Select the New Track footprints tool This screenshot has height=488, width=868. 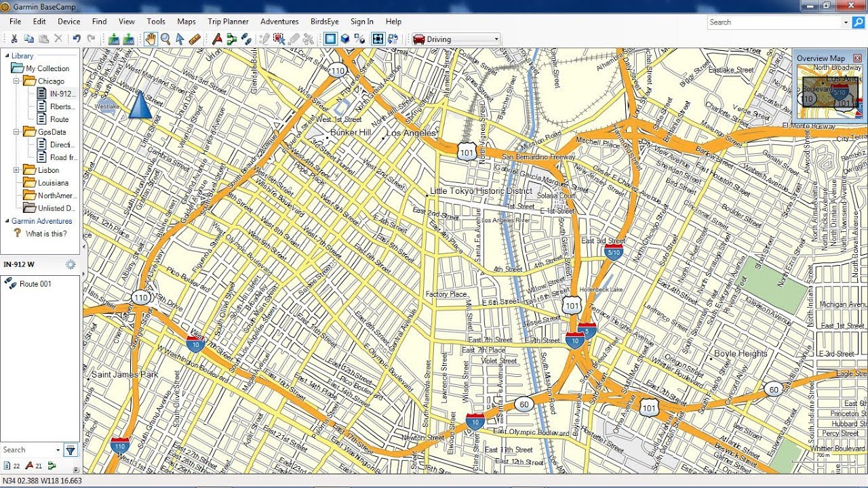click(x=246, y=39)
